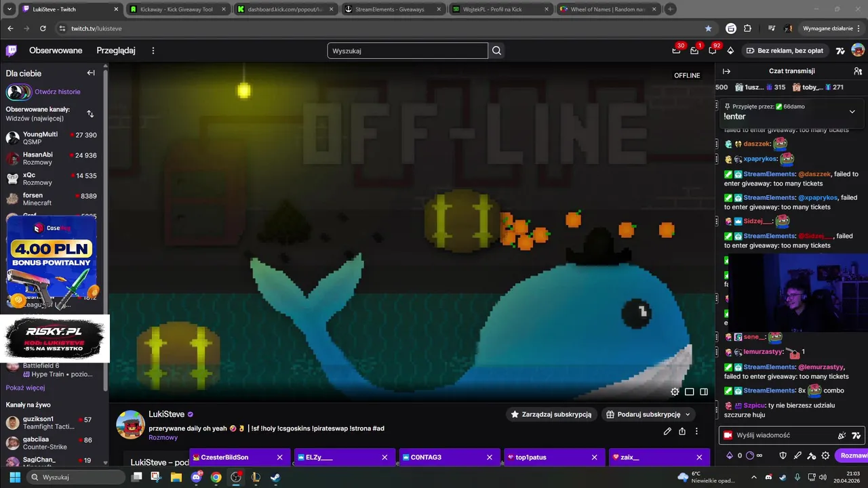The width and height of the screenshot is (868, 488).
Task: Open Obserwowane tab
Action: (x=56, y=51)
